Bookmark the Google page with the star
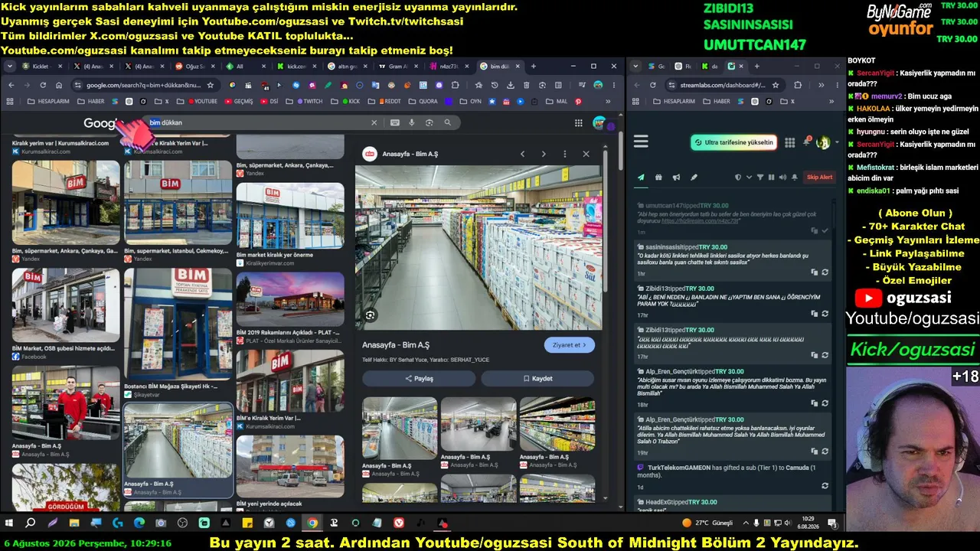The image size is (980, 551). tap(211, 85)
